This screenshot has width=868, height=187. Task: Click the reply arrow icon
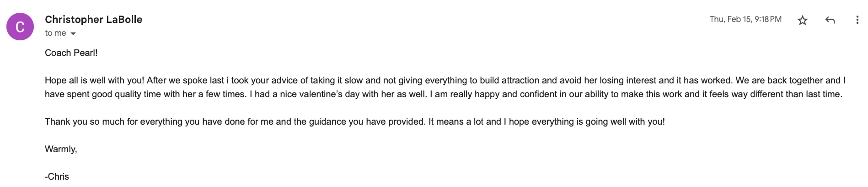pos(830,20)
